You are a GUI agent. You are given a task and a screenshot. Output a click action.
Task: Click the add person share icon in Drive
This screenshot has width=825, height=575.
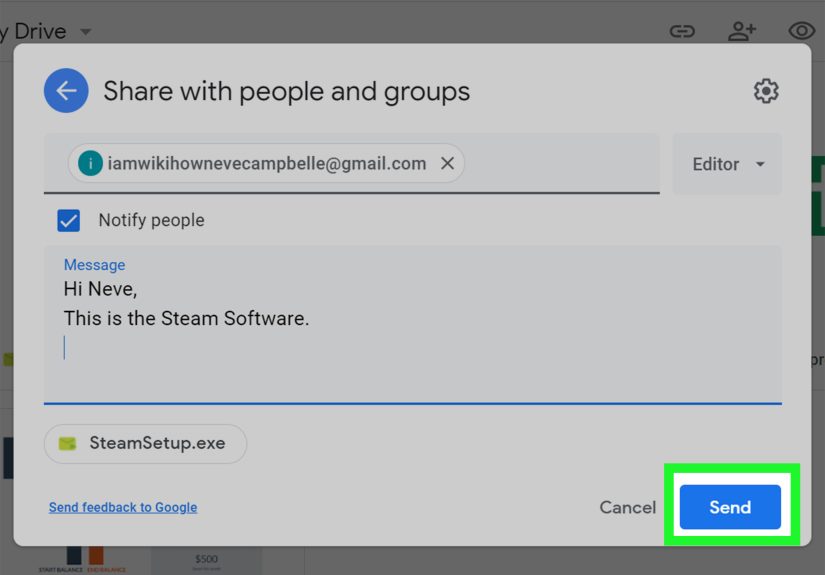pos(742,31)
